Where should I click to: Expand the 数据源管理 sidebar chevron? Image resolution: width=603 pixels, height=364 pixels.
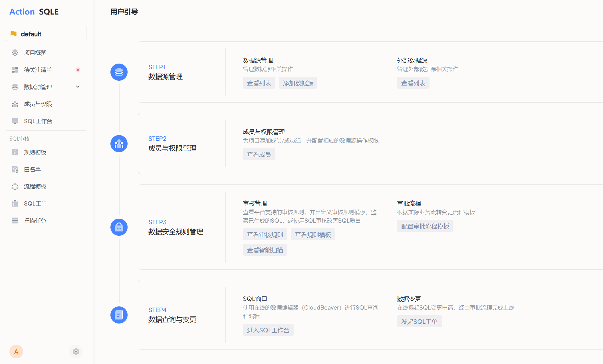(78, 87)
